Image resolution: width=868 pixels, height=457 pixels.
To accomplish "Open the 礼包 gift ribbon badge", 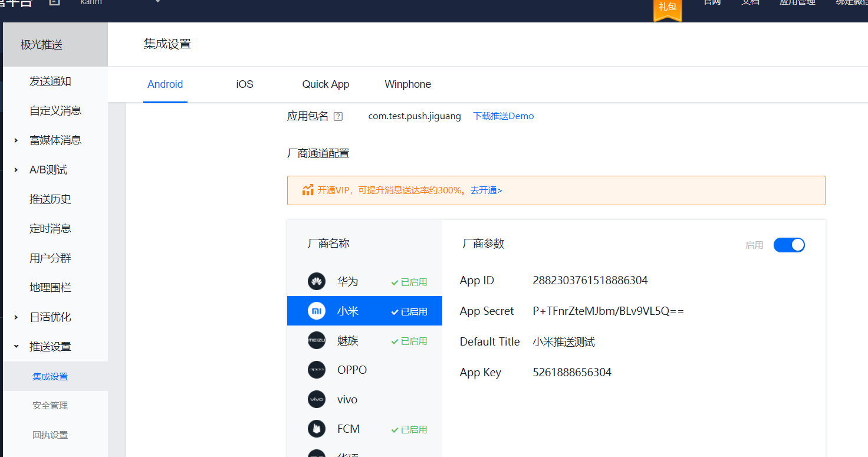I will pyautogui.click(x=668, y=10).
